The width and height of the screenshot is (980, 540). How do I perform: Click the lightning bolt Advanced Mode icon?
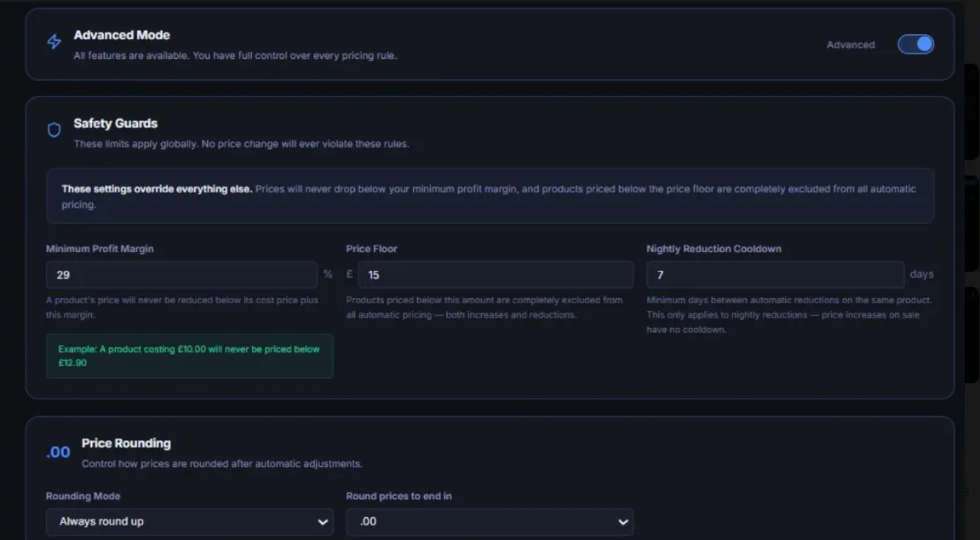point(54,42)
